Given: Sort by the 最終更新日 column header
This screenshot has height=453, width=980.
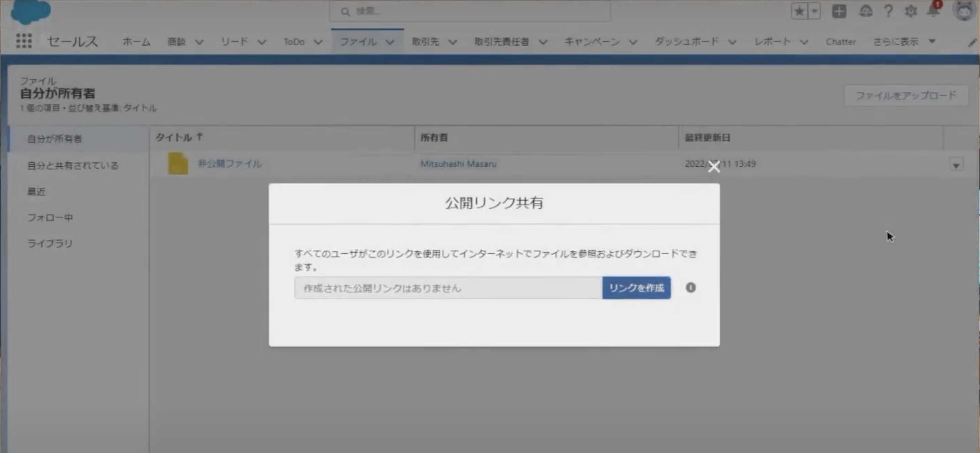Looking at the screenshot, I should pos(707,137).
